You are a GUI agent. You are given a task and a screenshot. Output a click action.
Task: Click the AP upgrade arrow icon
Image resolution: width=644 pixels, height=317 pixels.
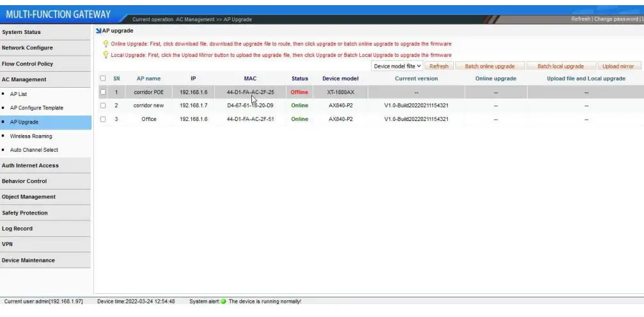(x=98, y=31)
